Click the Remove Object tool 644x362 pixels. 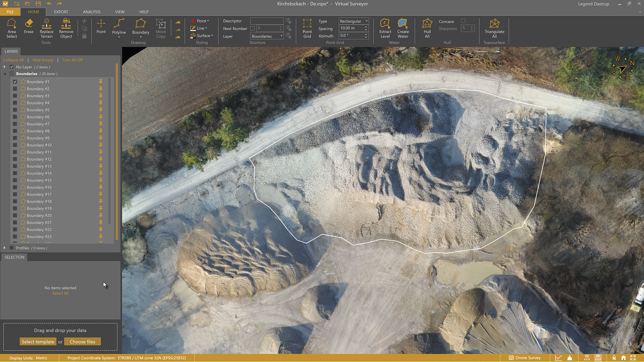(x=66, y=28)
